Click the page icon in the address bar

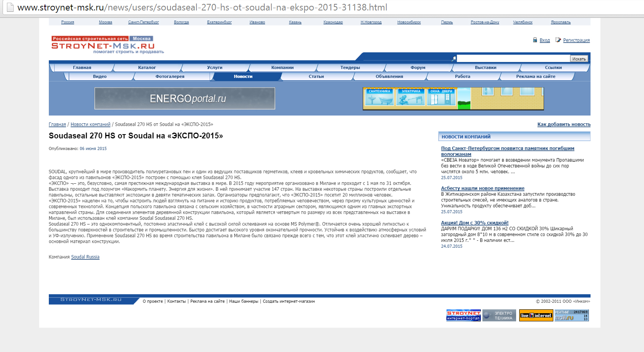(10, 7)
